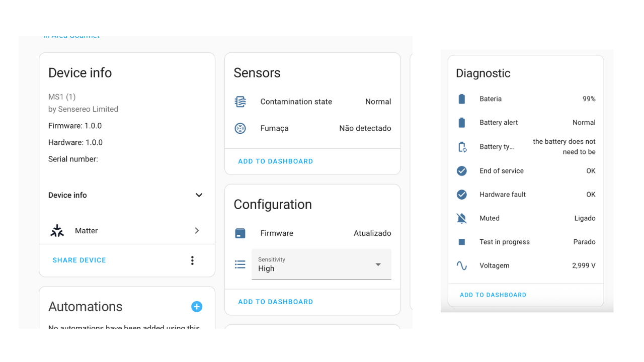Open the Matter integration chevron
The height and width of the screenshot is (362, 644).
tap(197, 231)
